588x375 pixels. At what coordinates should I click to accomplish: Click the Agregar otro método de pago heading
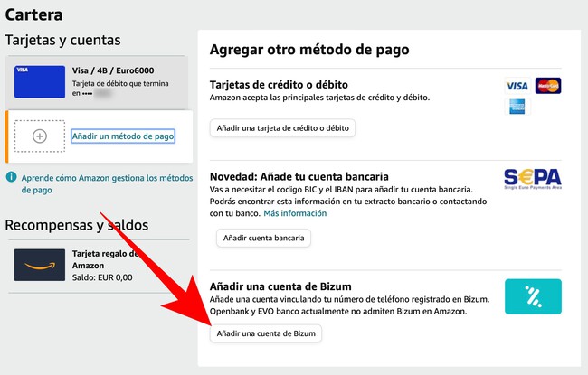309,50
